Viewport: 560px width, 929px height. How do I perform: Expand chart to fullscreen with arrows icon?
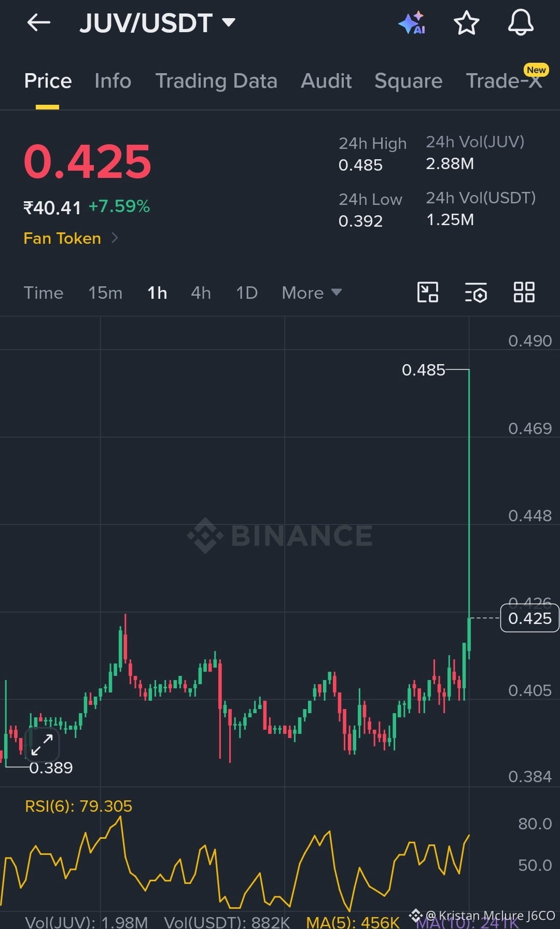point(42,744)
